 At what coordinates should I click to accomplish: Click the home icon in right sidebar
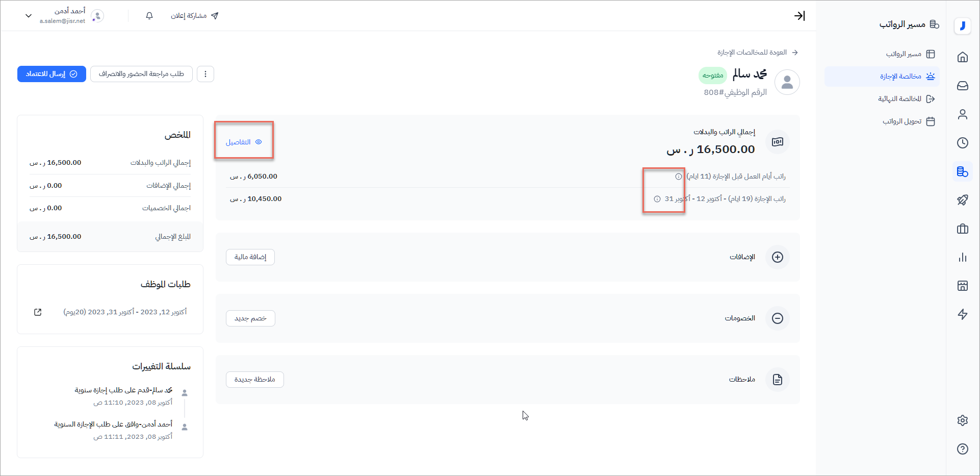click(962, 57)
